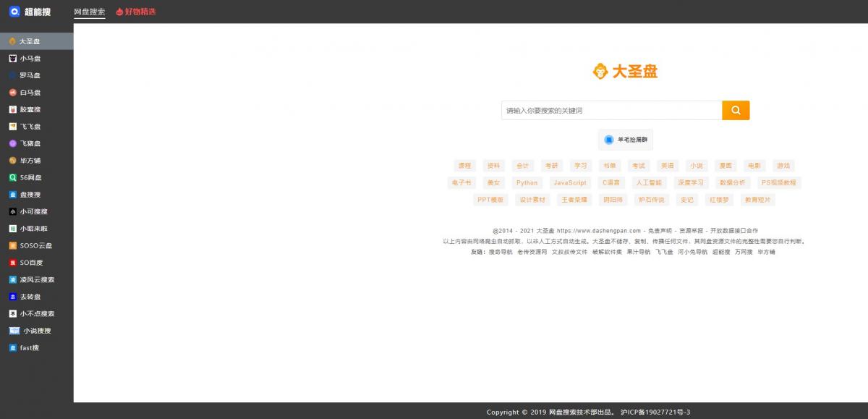Click the red SO百度 sidebar icon
Viewport: 868px width, 419px height.
click(12, 263)
